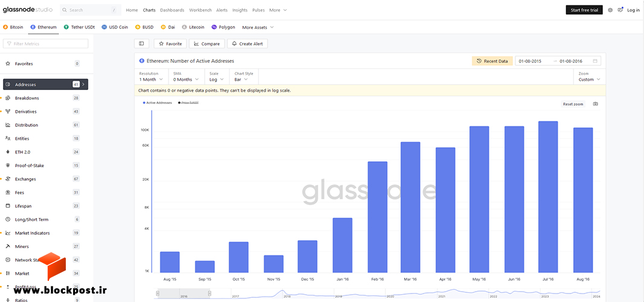Click the Fees category icon
Image resolution: width=644 pixels, height=302 pixels.
(x=8, y=192)
